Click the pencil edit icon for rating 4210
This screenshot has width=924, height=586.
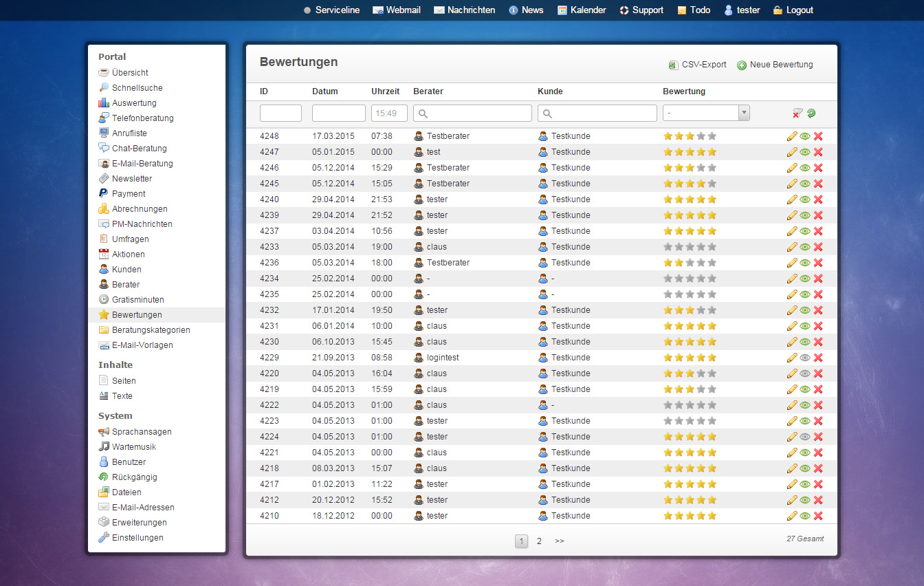pyautogui.click(x=792, y=516)
